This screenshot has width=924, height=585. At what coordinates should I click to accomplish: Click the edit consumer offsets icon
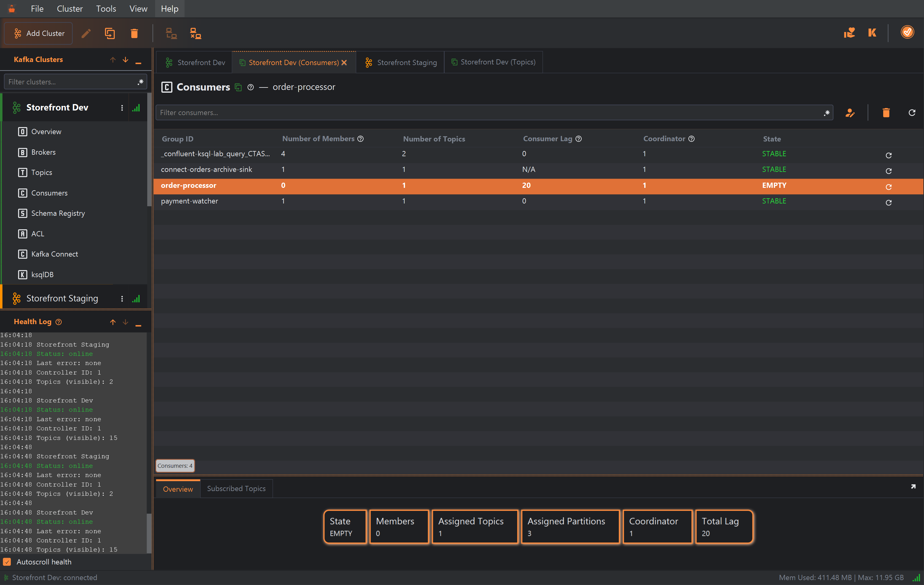click(850, 113)
